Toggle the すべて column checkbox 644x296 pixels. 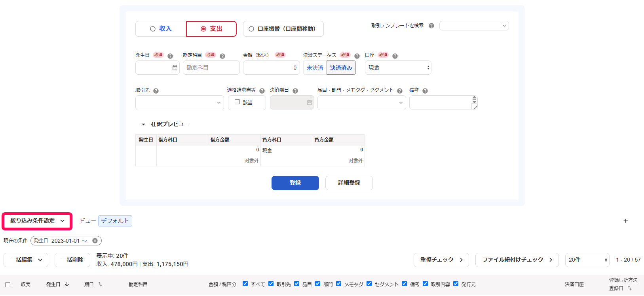(245, 283)
